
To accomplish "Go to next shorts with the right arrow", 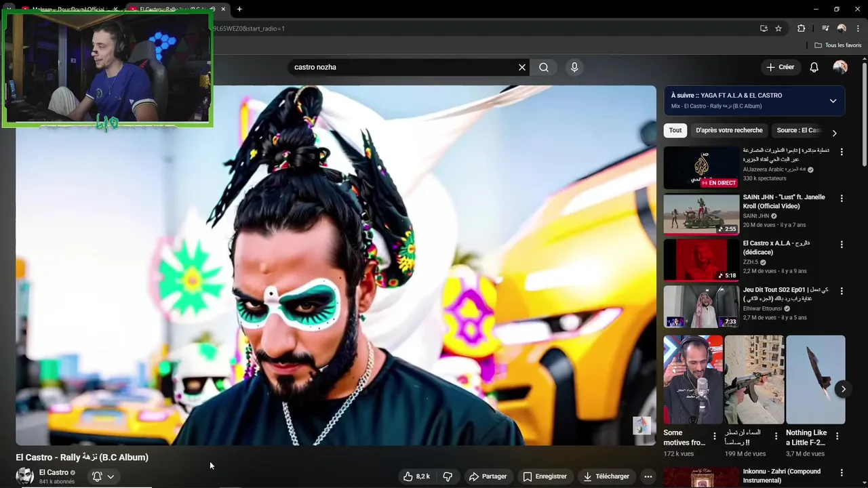I will click(x=843, y=389).
